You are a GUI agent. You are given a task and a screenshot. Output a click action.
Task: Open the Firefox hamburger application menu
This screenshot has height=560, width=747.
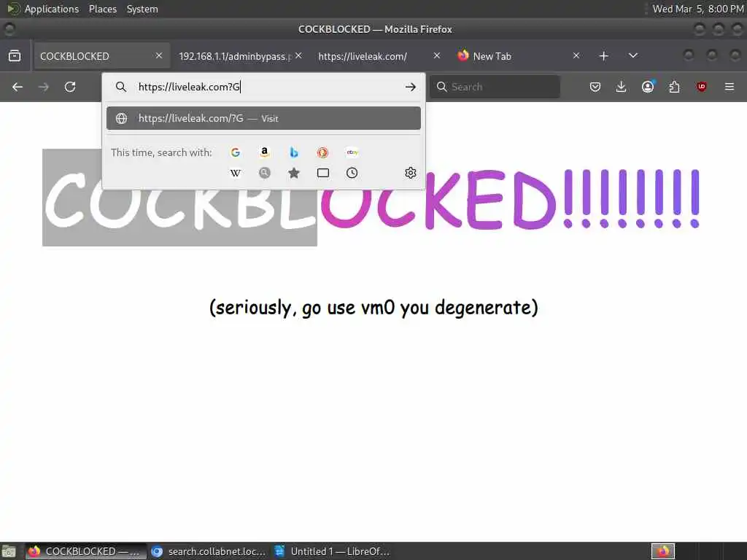coord(729,87)
